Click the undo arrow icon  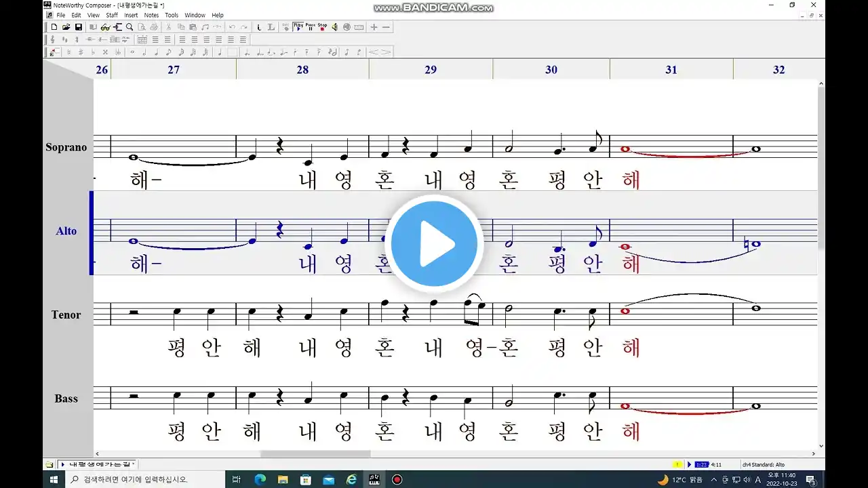[232, 27]
